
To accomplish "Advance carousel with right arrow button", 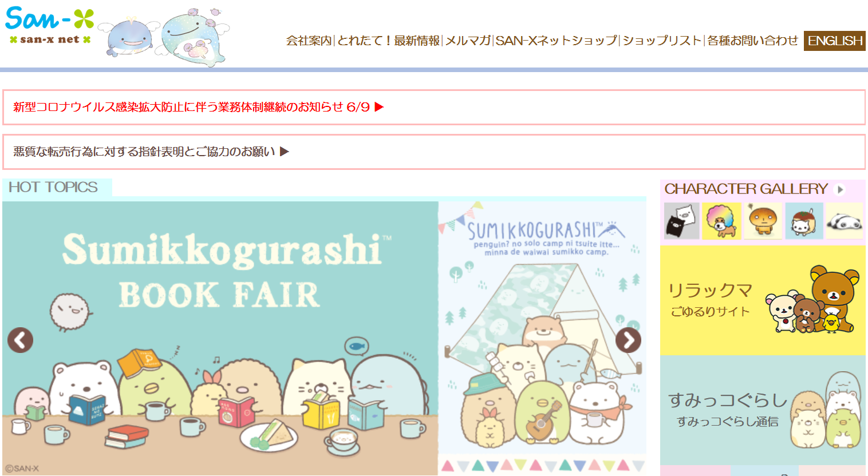I will [x=628, y=340].
